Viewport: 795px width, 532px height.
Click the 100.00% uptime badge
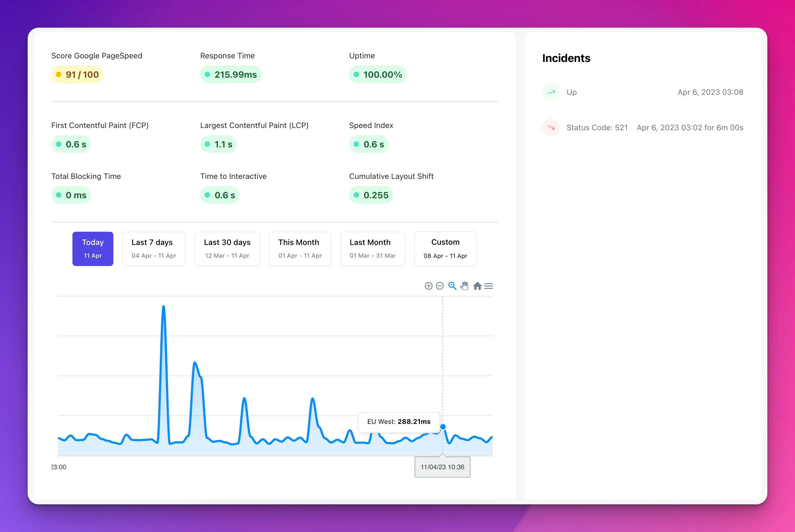378,75
